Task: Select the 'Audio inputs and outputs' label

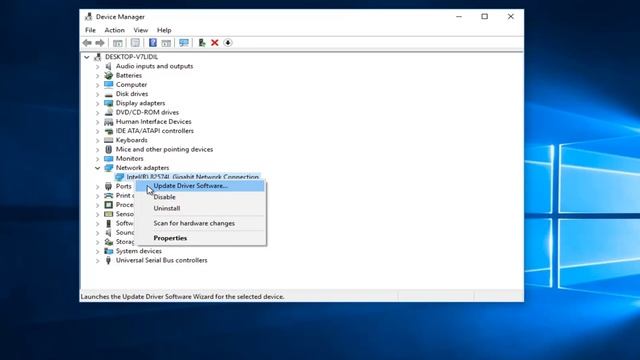Action: 154,66
